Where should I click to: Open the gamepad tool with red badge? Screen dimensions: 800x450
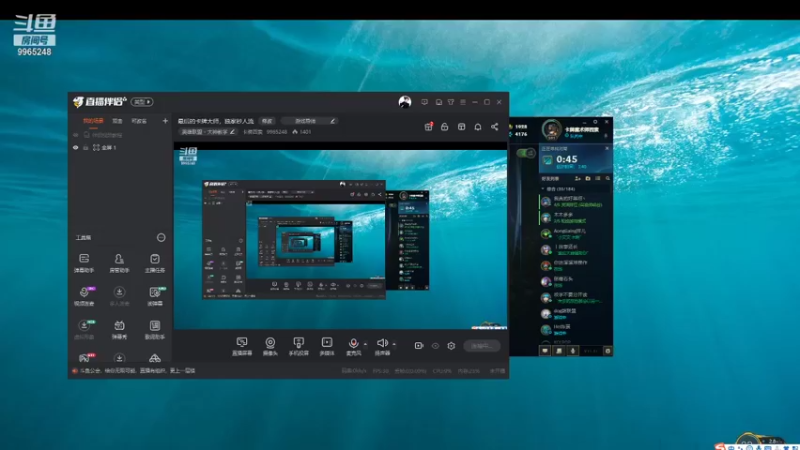(85, 358)
